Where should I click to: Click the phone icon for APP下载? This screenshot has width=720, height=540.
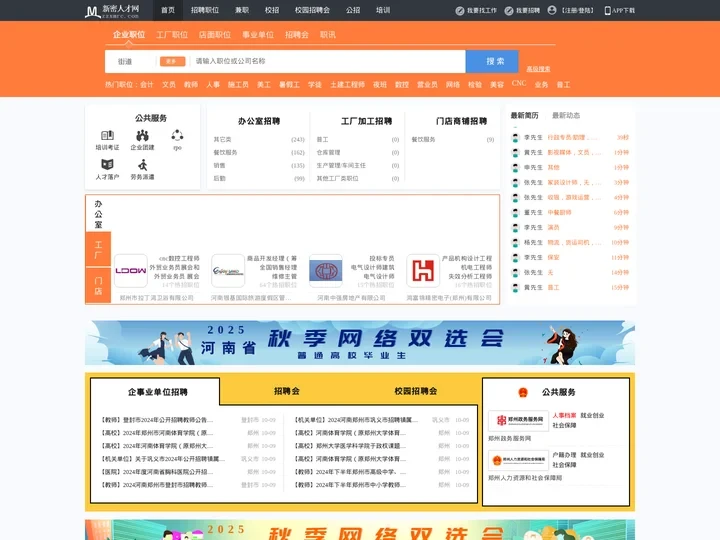(x=608, y=11)
